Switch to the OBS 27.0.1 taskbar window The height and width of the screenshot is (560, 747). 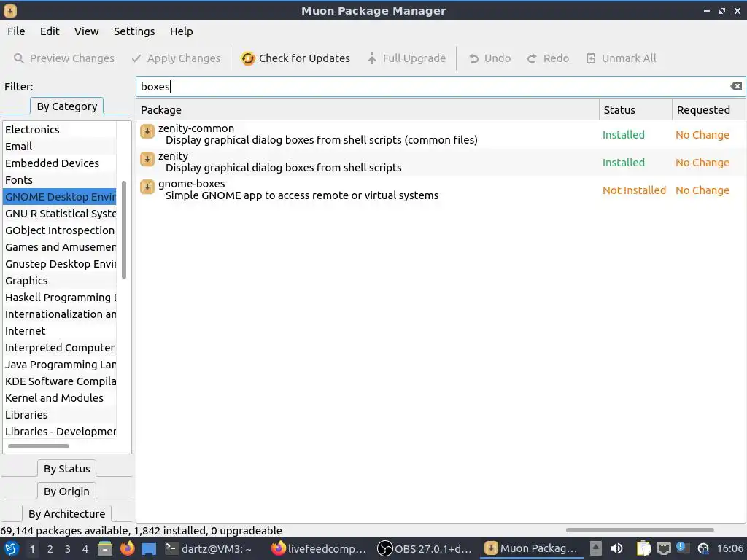click(x=425, y=548)
